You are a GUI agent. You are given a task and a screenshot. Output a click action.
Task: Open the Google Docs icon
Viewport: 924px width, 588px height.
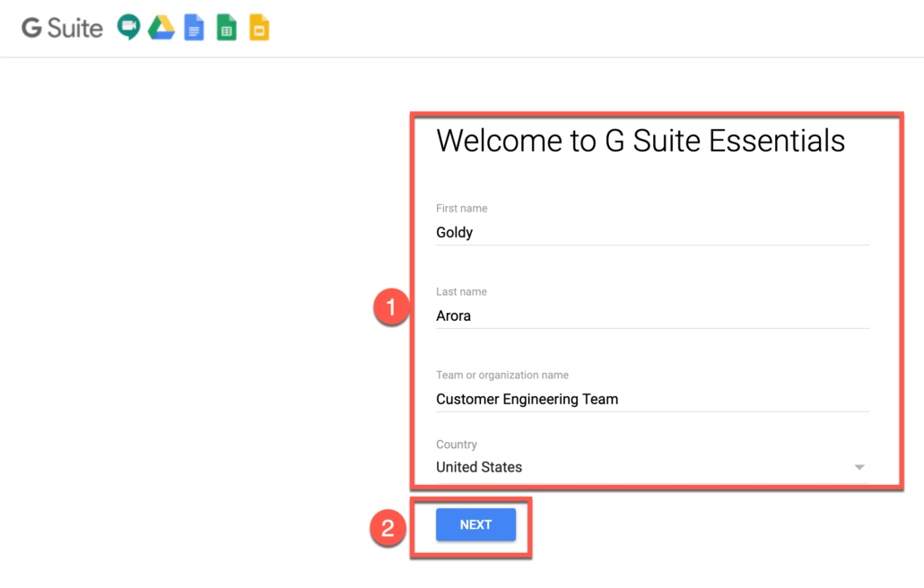click(194, 28)
